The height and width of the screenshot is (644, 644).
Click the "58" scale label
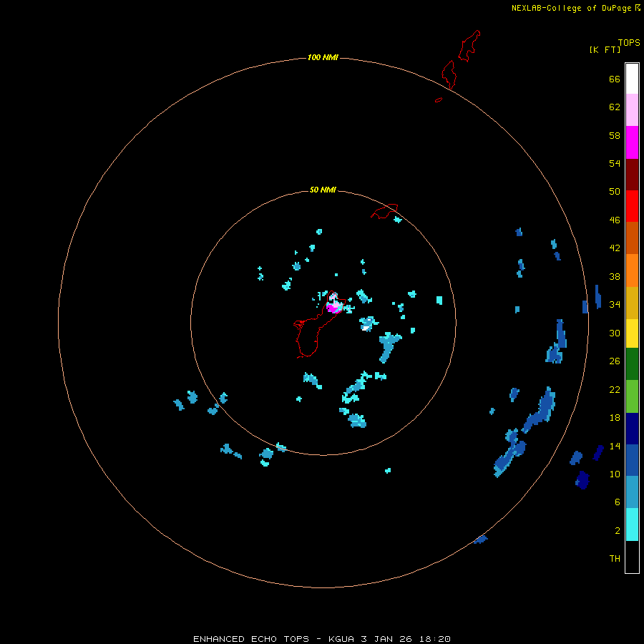tap(615, 135)
